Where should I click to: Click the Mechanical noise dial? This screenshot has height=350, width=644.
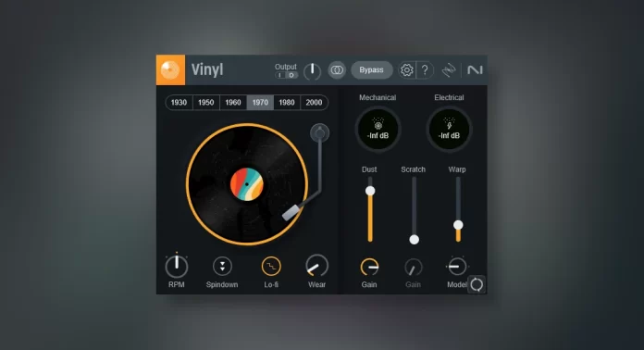point(378,129)
